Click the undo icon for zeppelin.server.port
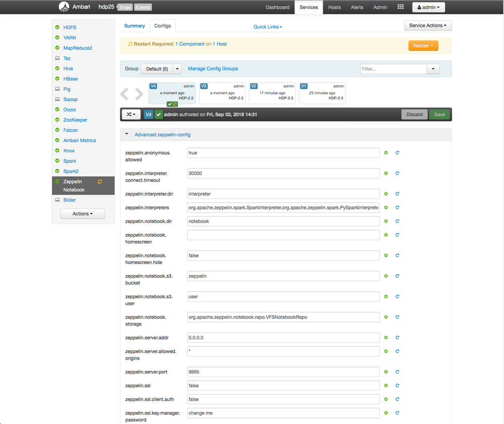Image resolution: width=504 pixels, height=424 pixels. [397, 372]
